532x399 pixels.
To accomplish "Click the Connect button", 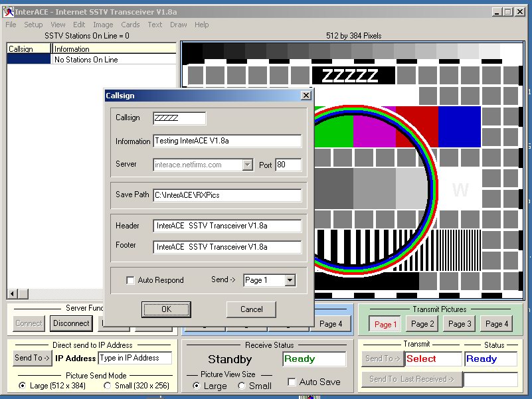I will tap(29, 323).
